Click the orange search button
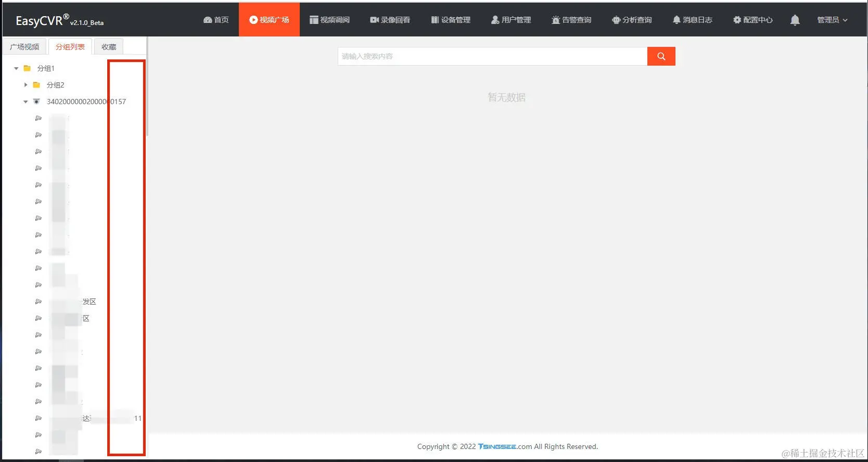Viewport: 868px width, 462px height. tap(661, 56)
